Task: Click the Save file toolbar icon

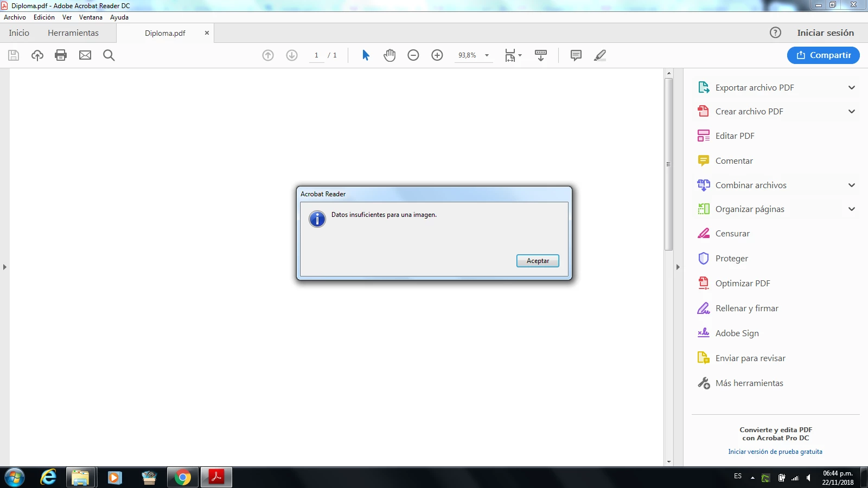Action: 14,55
